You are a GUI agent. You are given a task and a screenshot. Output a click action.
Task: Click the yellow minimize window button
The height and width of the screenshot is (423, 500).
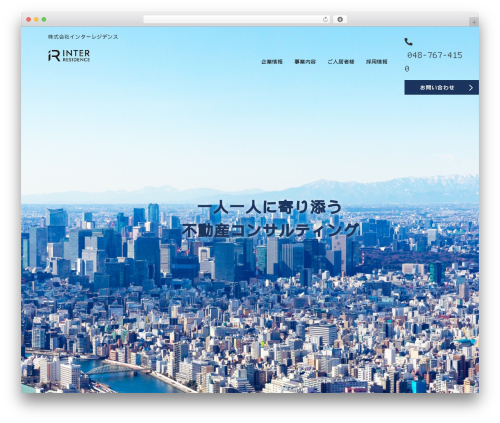[36, 20]
